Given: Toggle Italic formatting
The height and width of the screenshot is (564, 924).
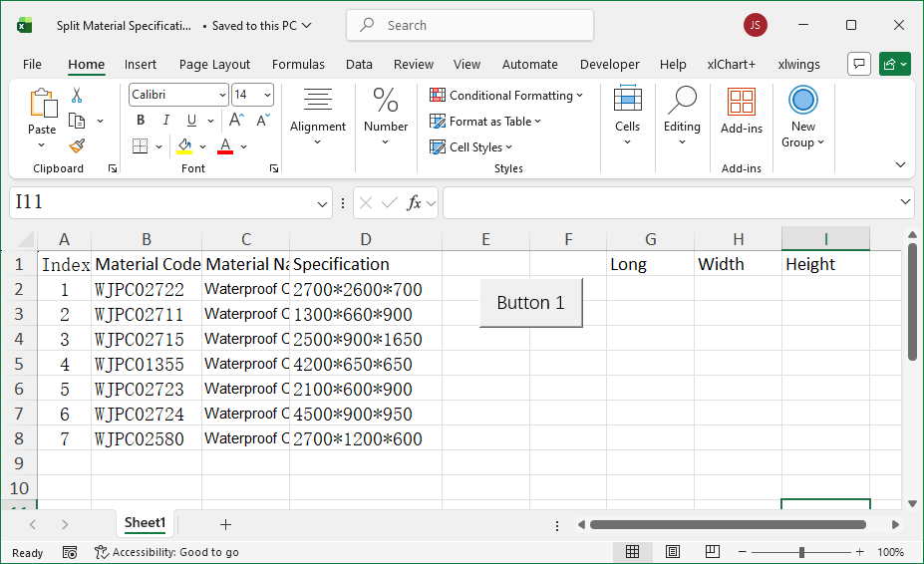Looking at the screenshot, I should tap(165, 121).
